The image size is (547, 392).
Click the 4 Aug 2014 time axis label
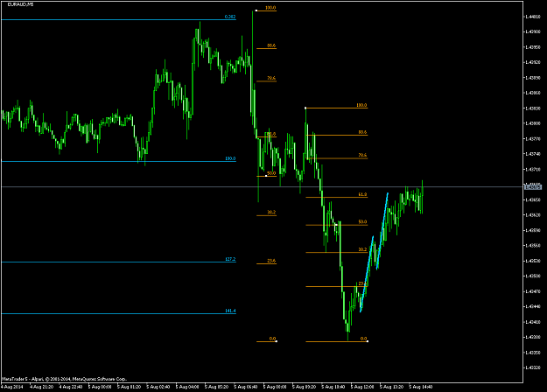coord(12,387)
